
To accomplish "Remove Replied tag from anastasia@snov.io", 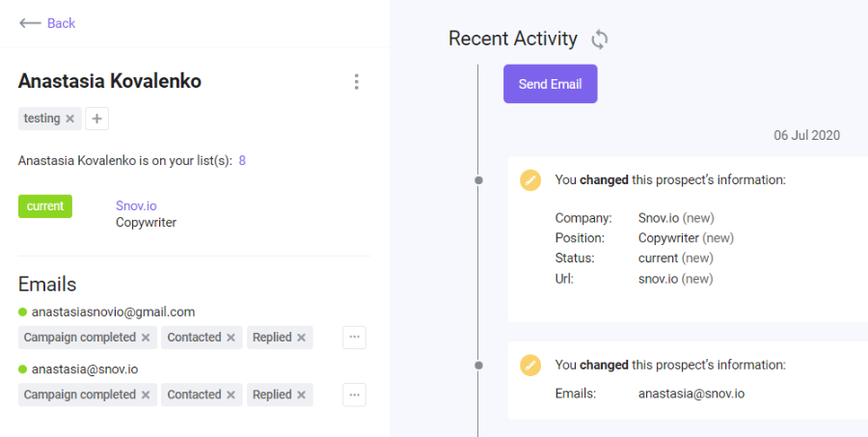I will [x=301, y=395].
